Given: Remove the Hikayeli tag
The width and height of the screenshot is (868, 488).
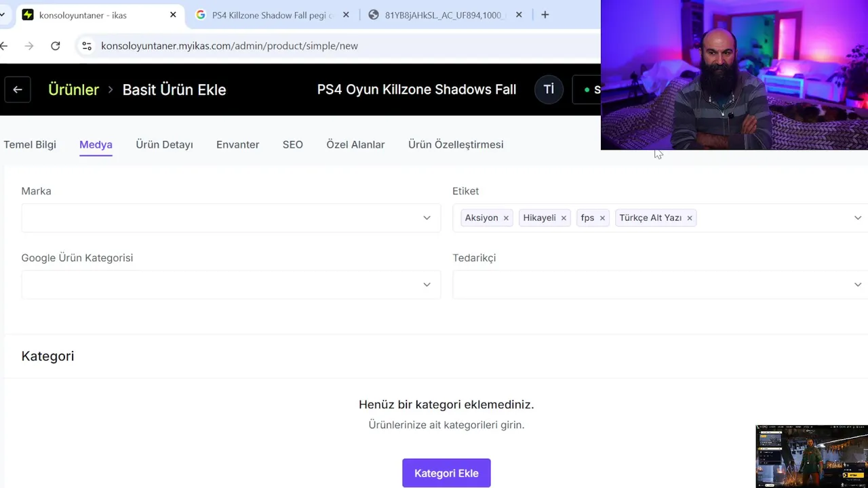Looking at the screenshot, I should (564, 218).
